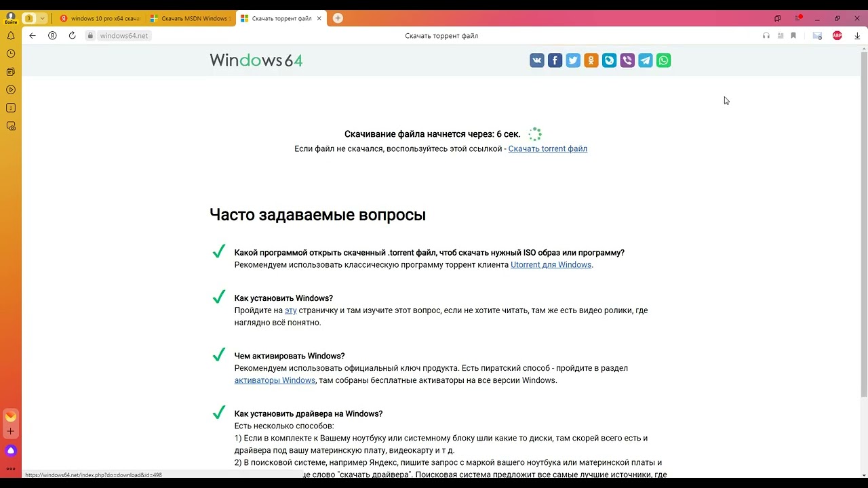Switch to 'windows 10 pro x64 скачать' tab
The height and width of the screenshot is (488, 868).
tap(100, 18)
